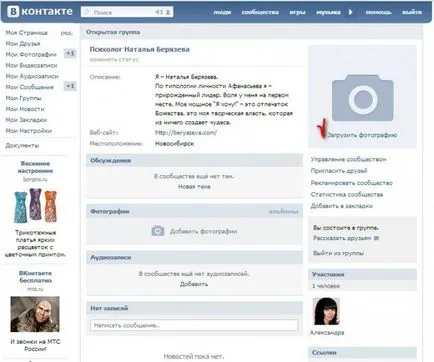
Task: Go to Моя Страница
Action: point(27,33)
